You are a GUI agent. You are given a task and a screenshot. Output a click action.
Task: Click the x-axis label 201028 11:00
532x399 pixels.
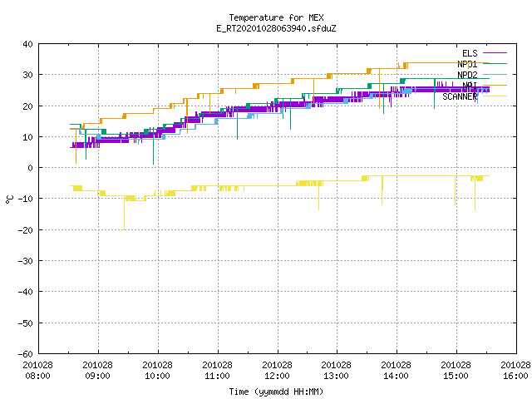(218, 371)
